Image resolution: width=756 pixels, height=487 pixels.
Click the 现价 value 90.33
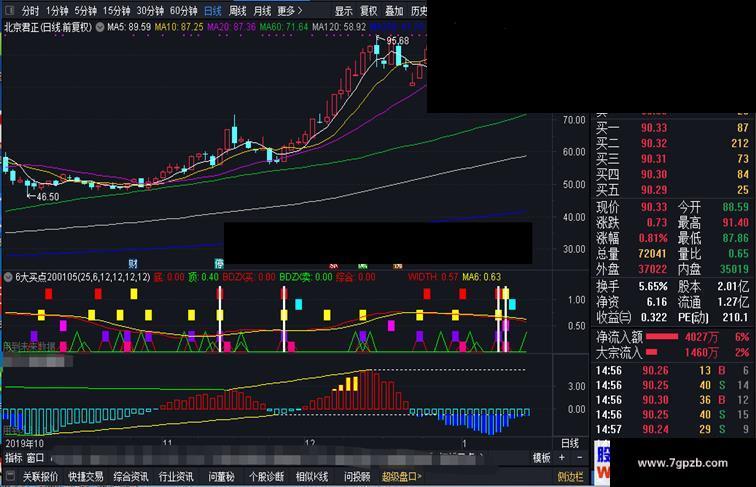654,207
